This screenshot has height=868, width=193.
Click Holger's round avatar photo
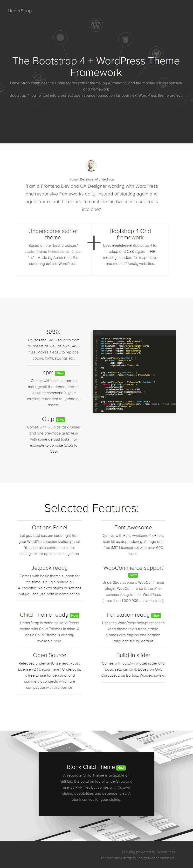pos(91,165)
